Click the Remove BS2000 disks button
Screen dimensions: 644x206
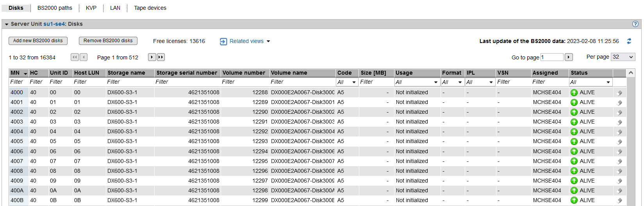tap(108, 41)
